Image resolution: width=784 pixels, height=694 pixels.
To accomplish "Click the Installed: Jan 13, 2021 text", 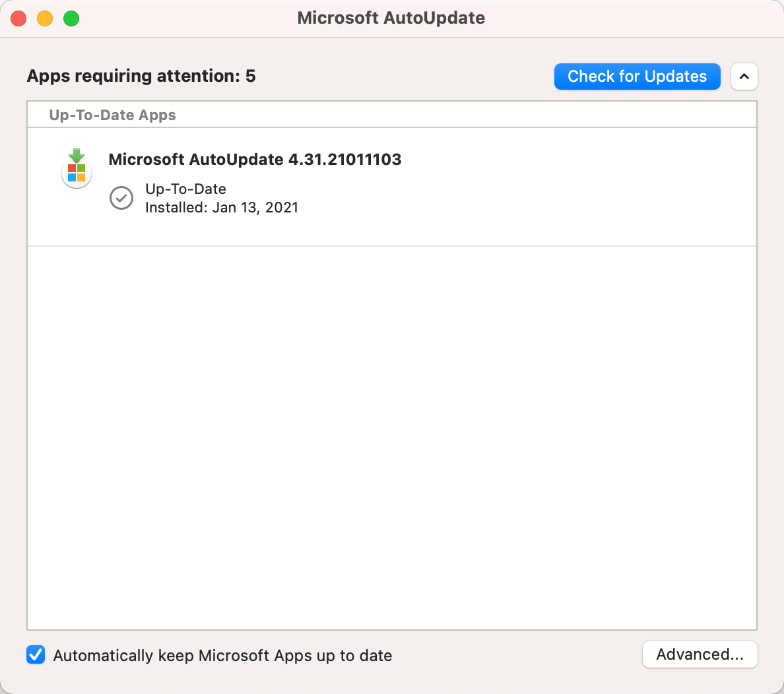I will click(222, 208).
